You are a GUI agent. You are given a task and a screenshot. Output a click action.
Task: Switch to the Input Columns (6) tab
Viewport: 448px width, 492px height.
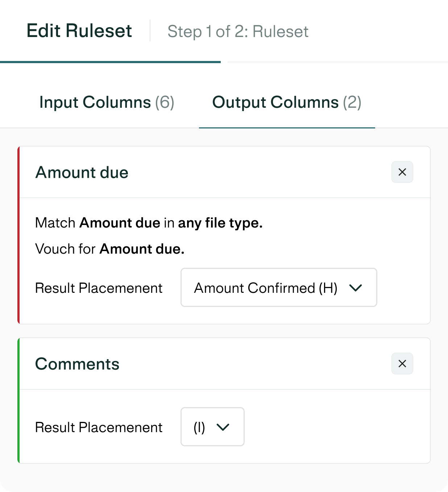(x=107, y=102)
